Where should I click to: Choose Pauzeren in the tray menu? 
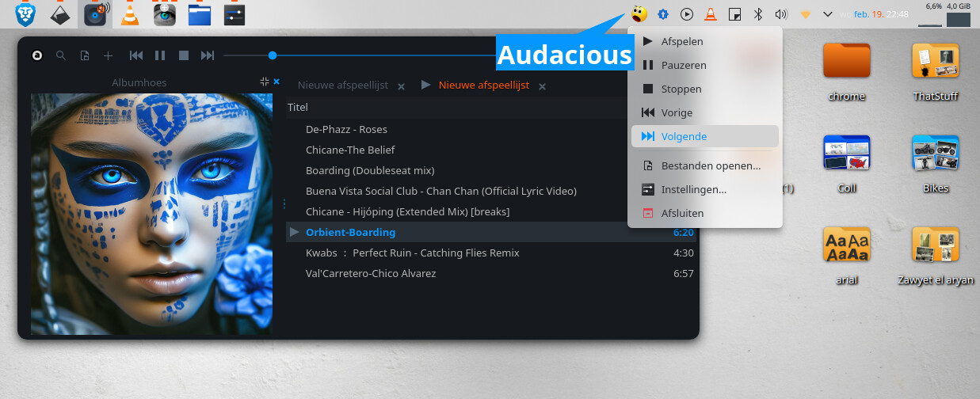[x=705, y=65]
